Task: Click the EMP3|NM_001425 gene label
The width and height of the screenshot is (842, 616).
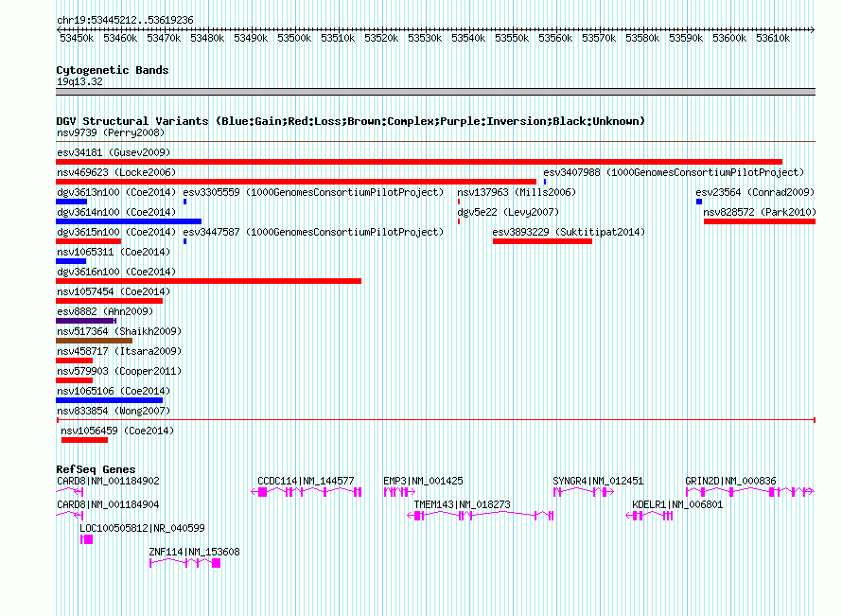Action: coord(423,482)
